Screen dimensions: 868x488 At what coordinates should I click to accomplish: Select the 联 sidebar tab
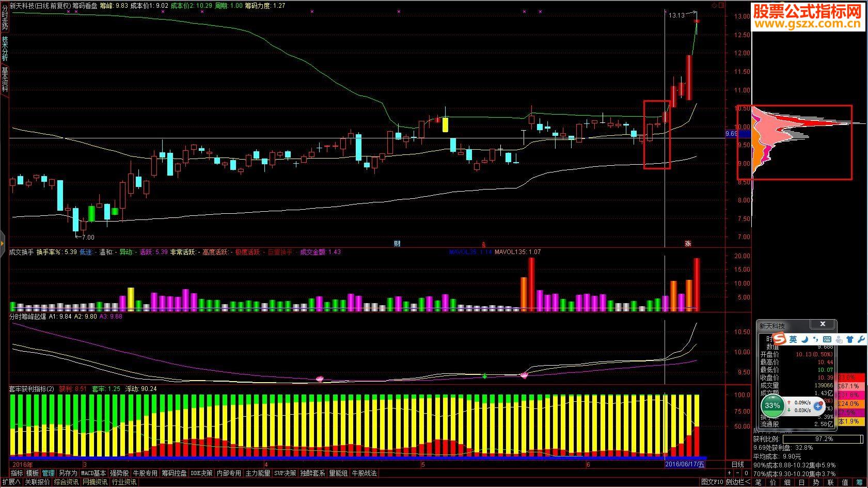[830, 482]
